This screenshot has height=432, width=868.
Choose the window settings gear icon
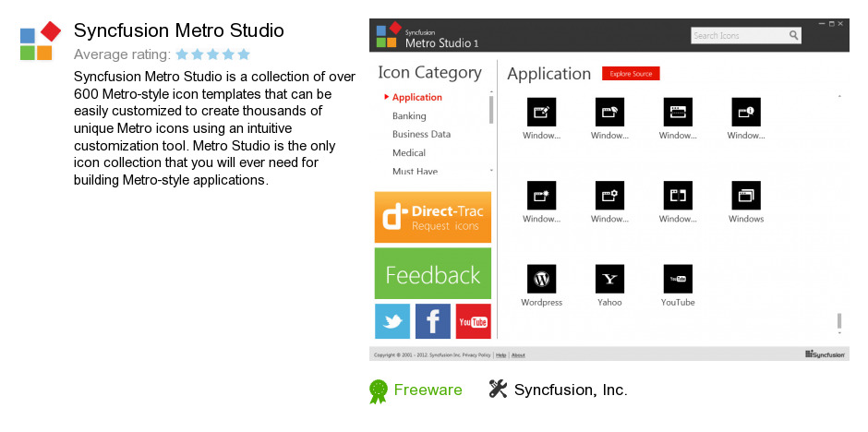tap(609, 196)
